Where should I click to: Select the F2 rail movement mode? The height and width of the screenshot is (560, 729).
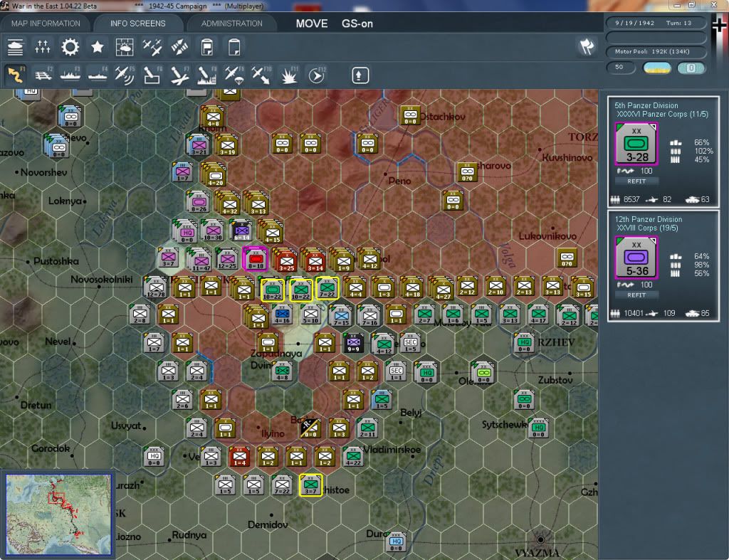point(43,75)
